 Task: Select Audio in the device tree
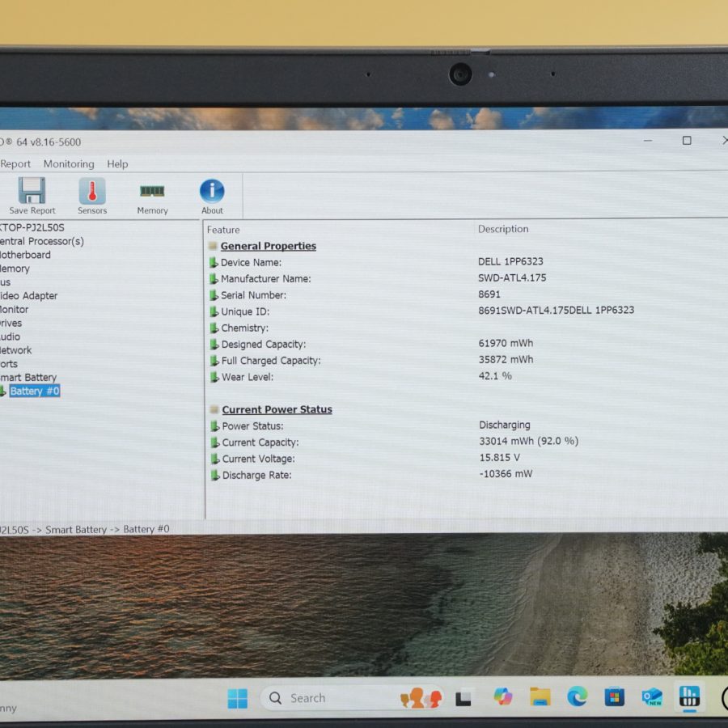tap(11, 336)
